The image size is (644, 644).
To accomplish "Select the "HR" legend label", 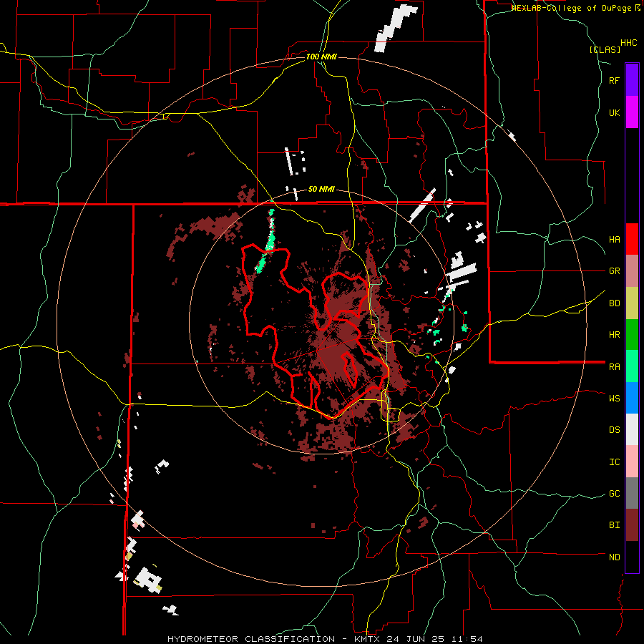I will tap(614, 335).
